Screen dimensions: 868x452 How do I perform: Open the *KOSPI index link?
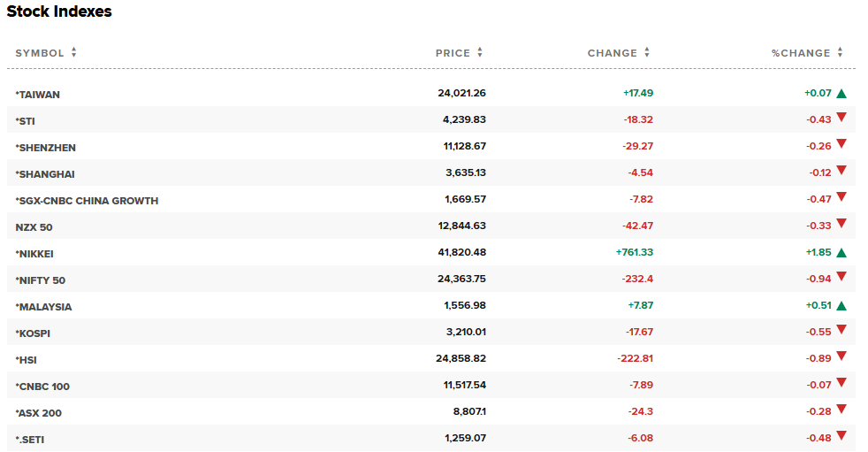[x=33, y=334]
